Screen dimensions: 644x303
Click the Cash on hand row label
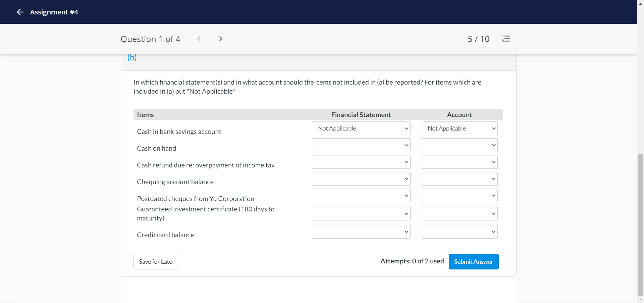tap(156, 148)
